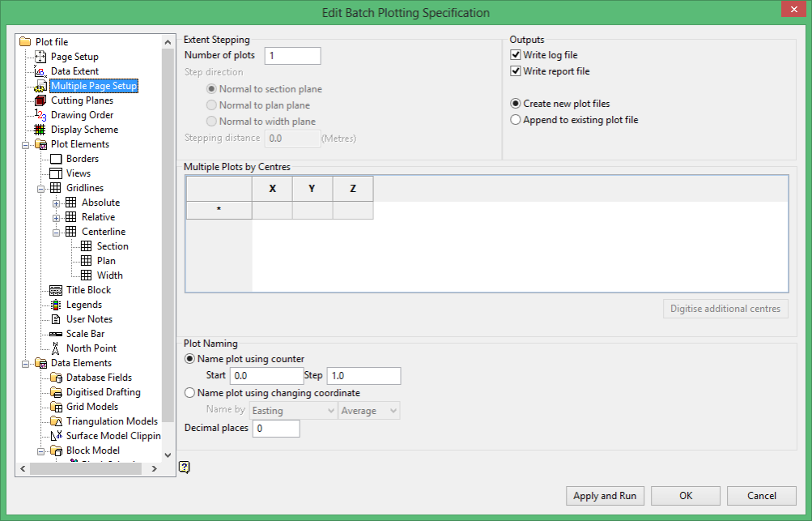The height and width of the screenshot is (521, 812).
Task: Collapse the Plot Elements tree branch
Action: 25,146
